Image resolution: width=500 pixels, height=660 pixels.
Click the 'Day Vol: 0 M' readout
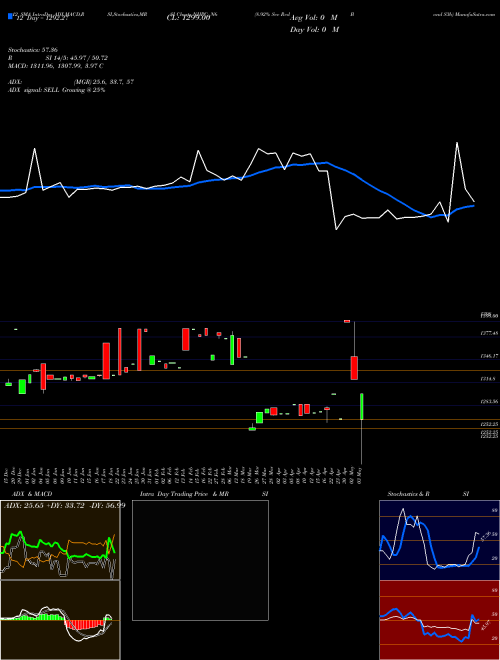click(315, 30)
